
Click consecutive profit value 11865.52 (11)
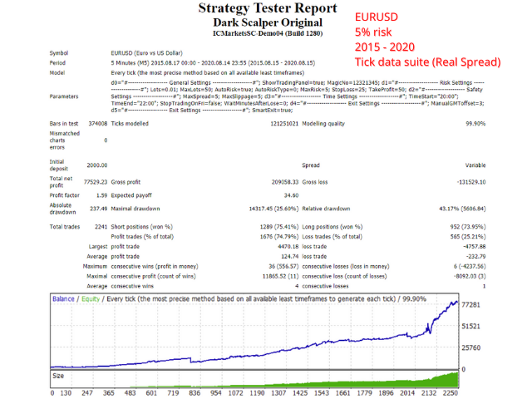(x=281, y=276)
